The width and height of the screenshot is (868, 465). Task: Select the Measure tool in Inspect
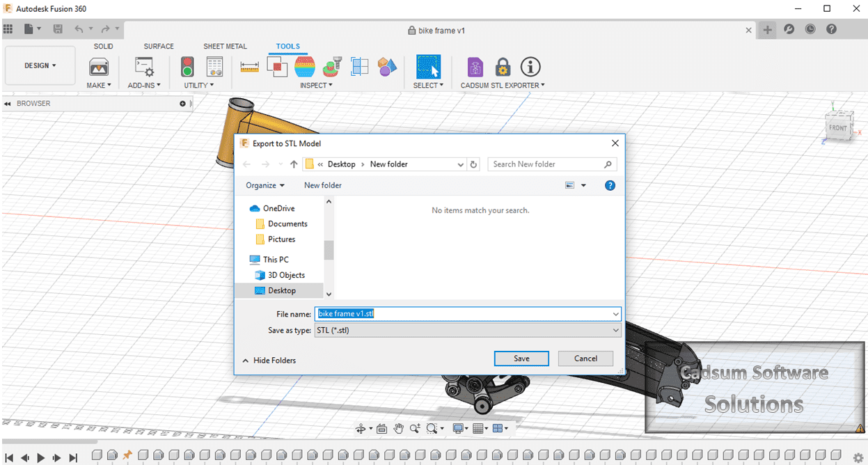249,66
